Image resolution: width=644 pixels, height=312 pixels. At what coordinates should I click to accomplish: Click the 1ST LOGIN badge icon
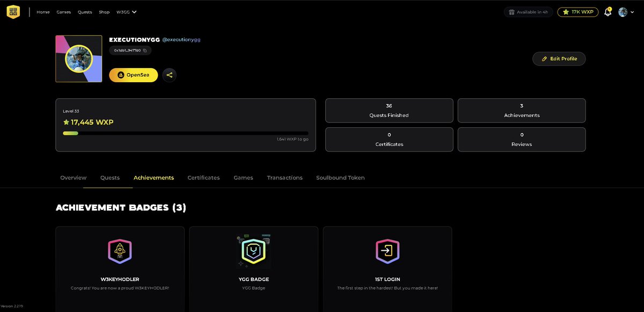(387, 251)
